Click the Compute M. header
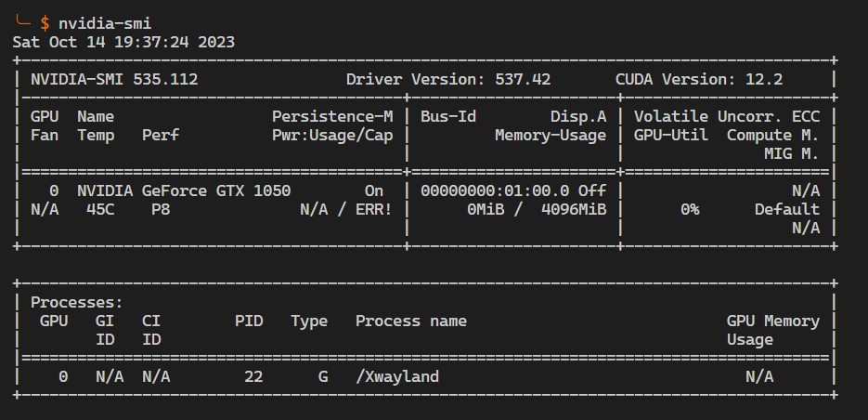The width and height of the screenshot is (868, 420). pos(773,135)
